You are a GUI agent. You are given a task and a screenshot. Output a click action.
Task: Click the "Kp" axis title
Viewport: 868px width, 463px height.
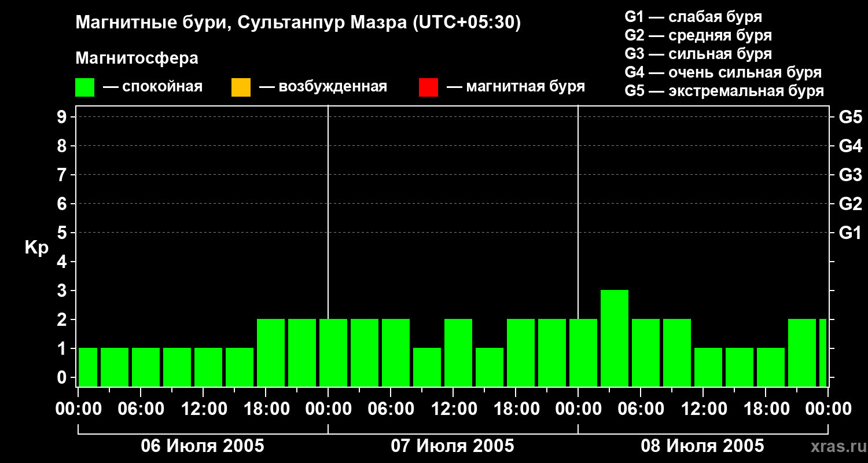(x=36, y=248)
